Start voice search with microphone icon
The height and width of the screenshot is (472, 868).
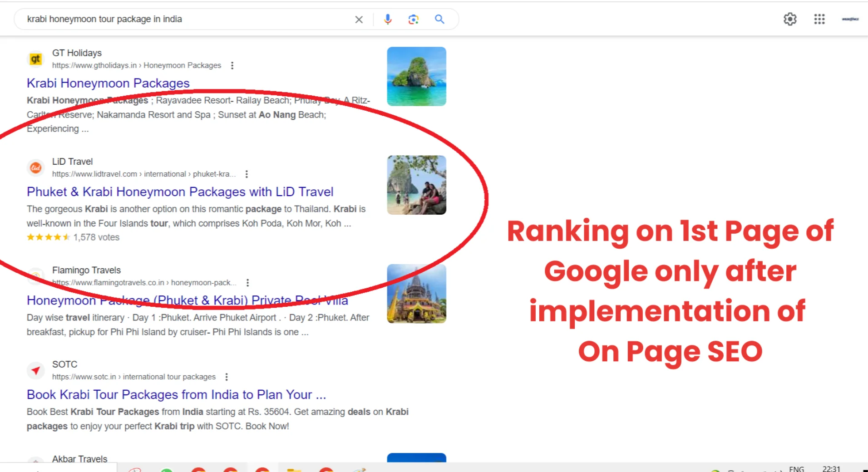point(387,20)
